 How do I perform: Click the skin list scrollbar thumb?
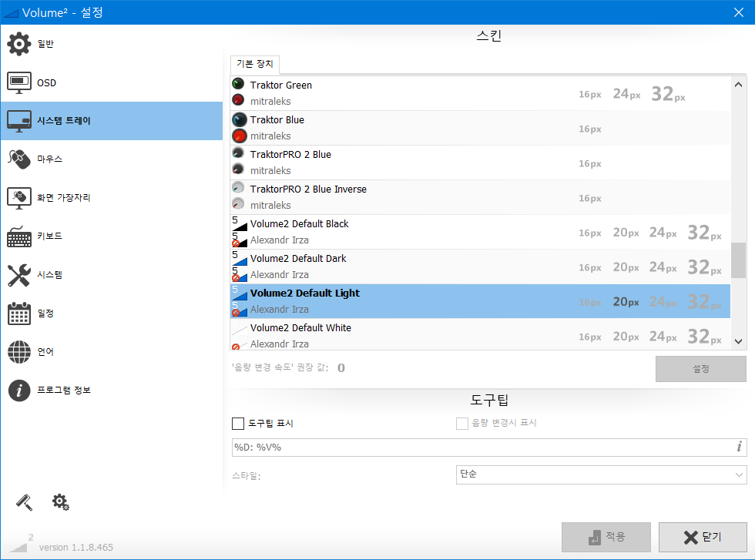(738, 260)
